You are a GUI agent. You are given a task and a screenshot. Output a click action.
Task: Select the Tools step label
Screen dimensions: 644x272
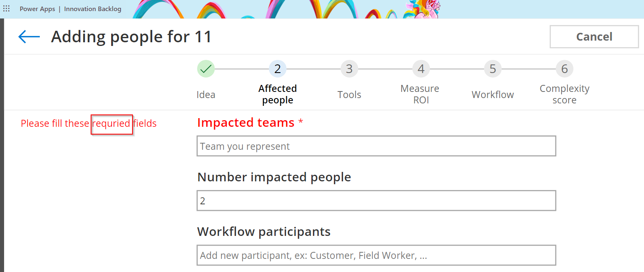point(349,94)
